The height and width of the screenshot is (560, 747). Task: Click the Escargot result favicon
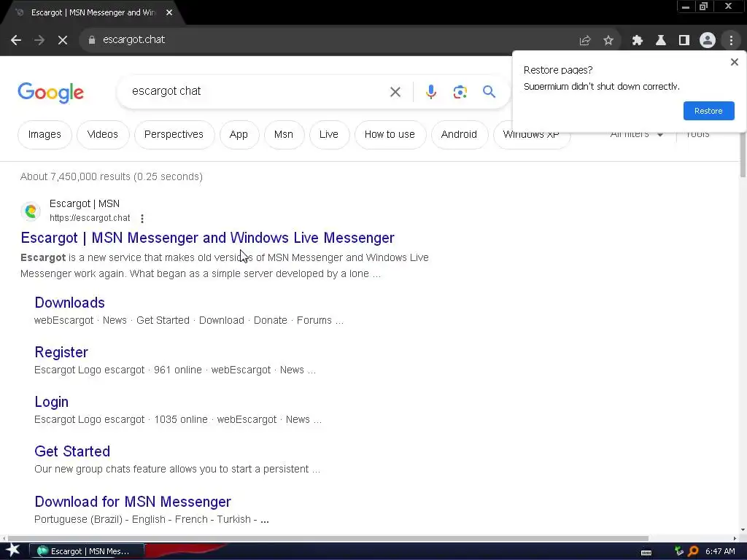(x=31, y=211)
